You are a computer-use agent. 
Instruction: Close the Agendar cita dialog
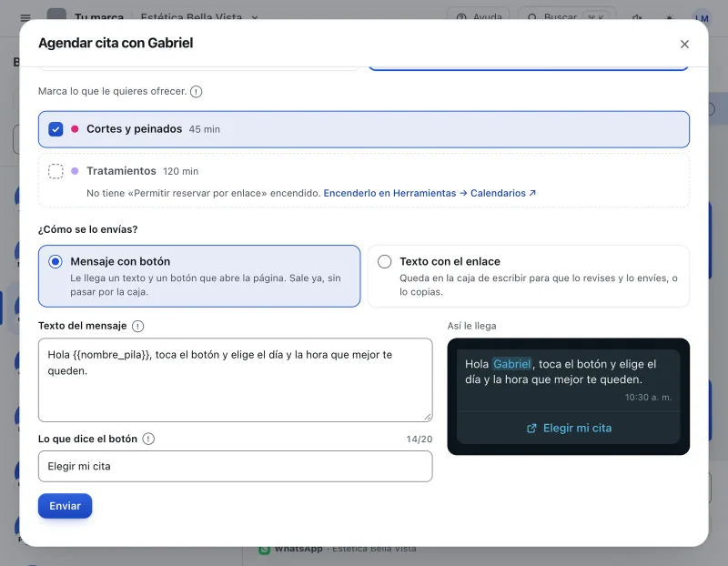[684, 44]
